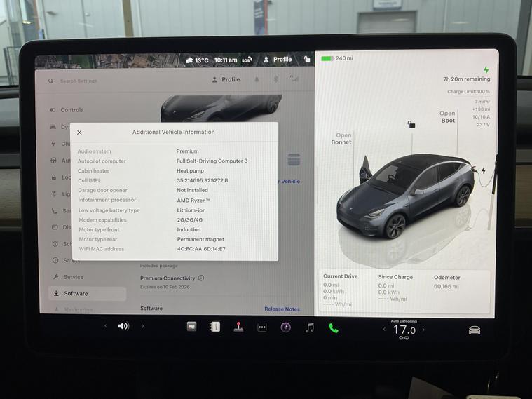Toggle the padlock in the status bar
532x399 pixels.
point(307,60)
